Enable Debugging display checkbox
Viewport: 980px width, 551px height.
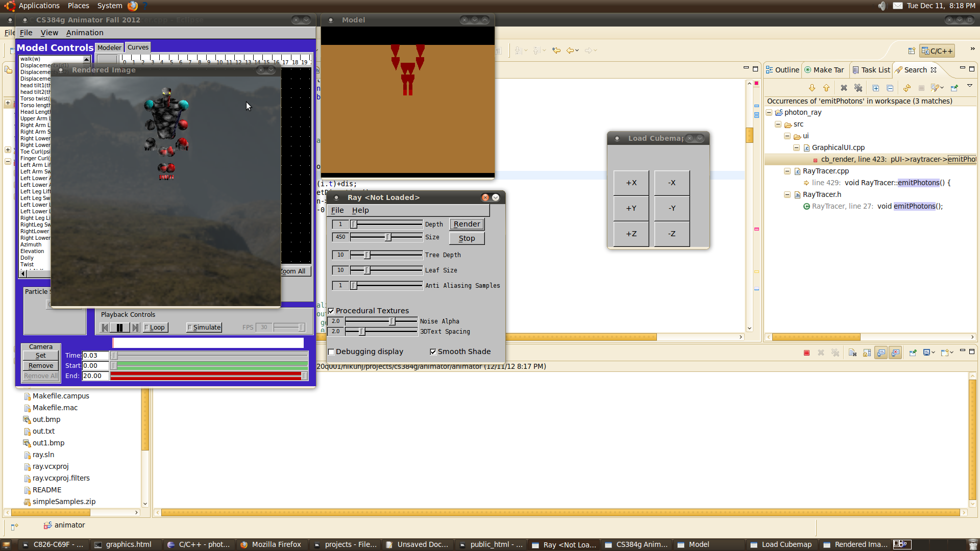[331, 352]
